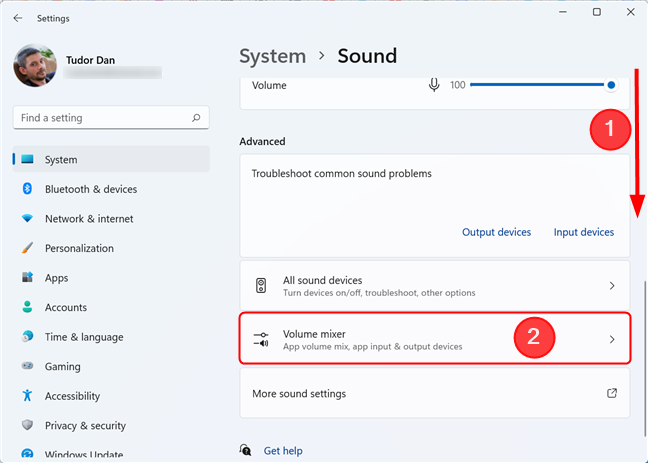
Task: Click the Bluetooth icon in sidebar
Action: point(27,189)
